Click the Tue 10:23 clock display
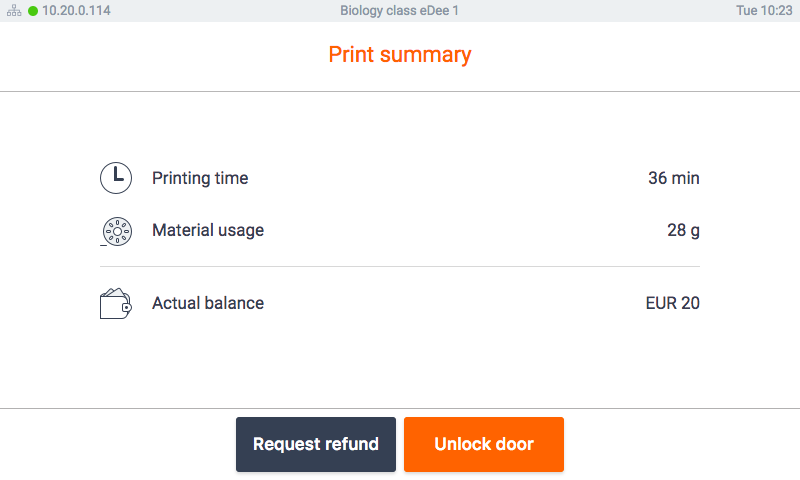800x480 pixels. (763, 11)
